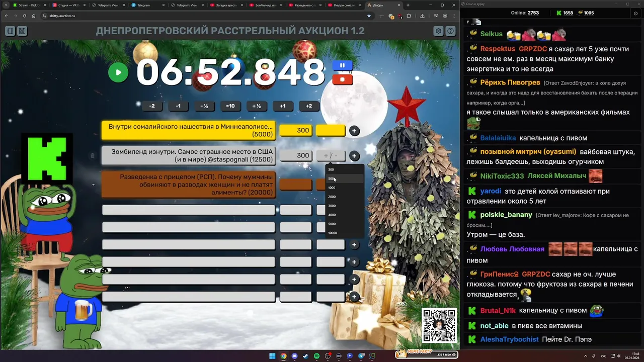Click yellow bid input of Внутри сомалийского lot
The width and height of the screenshot is (644, 362).
(x=331, y=131)
